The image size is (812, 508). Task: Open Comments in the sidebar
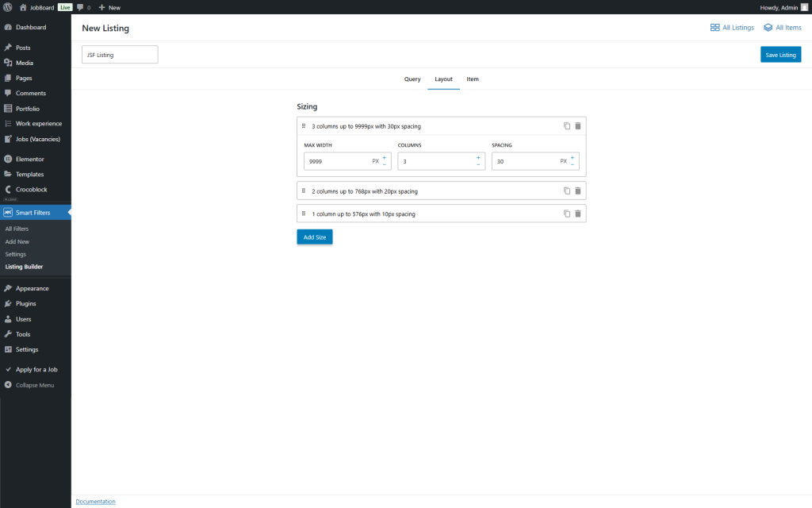pos(35,94)
